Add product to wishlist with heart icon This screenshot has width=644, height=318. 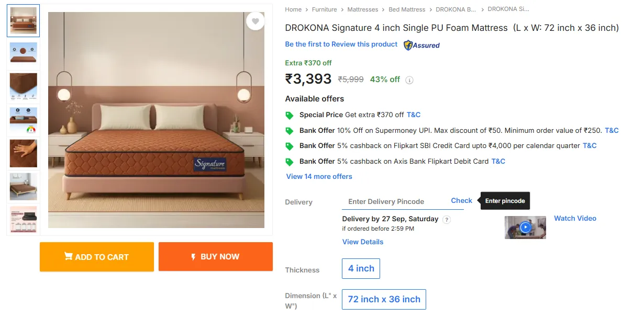(255, 21)
